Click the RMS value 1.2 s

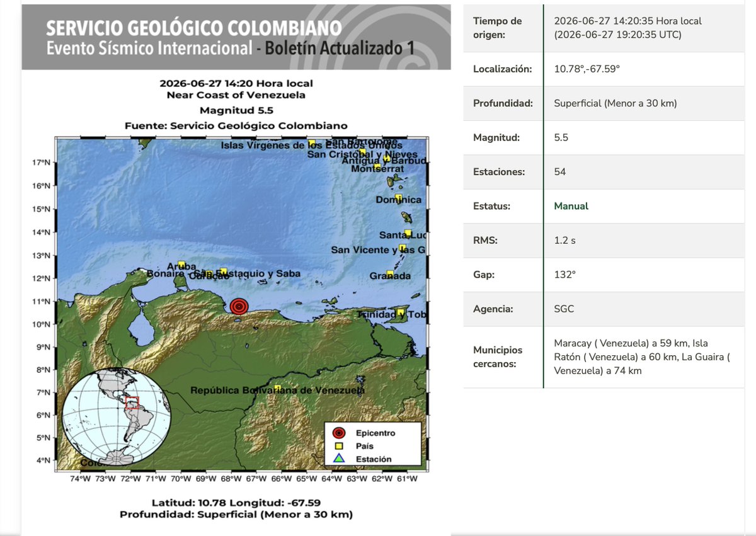564,240
